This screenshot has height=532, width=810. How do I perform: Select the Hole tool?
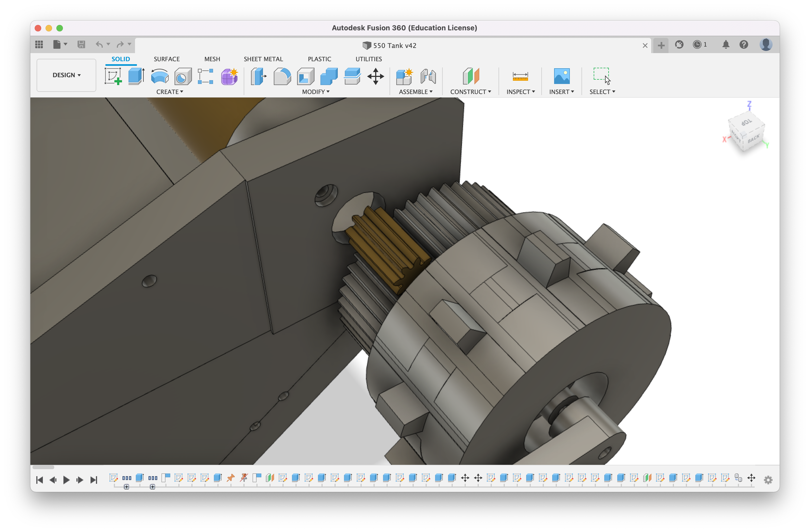pos(182,76)
